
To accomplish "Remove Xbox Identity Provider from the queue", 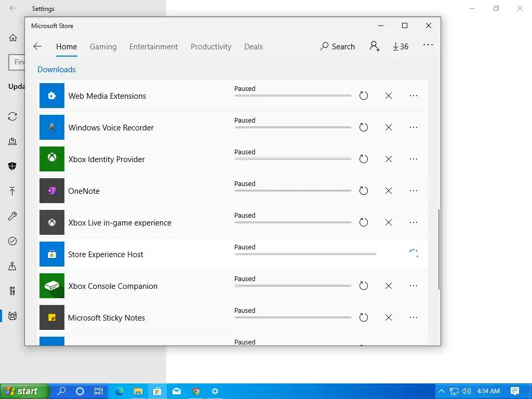I will click(x=389, y=159).
